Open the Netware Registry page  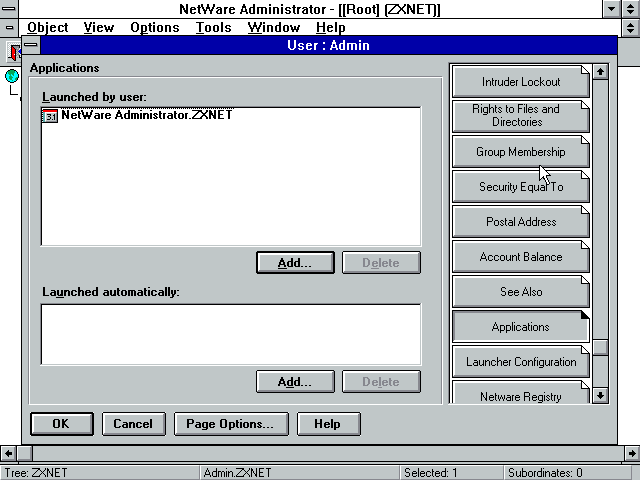[x=521, y=393]
